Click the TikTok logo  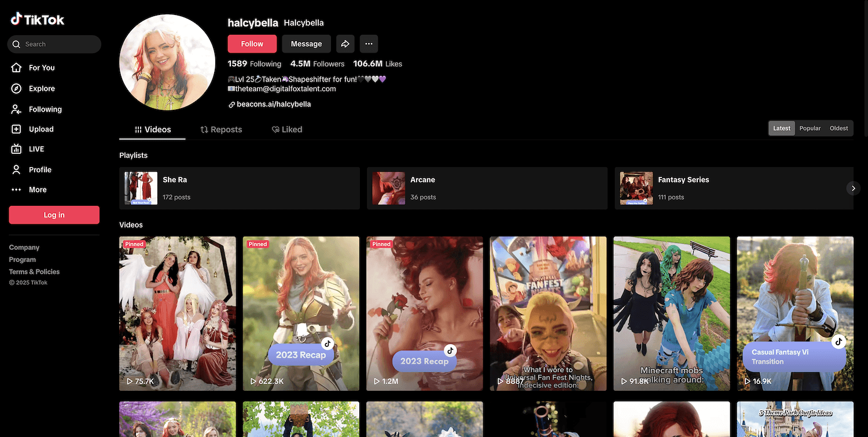click(38, 20)
